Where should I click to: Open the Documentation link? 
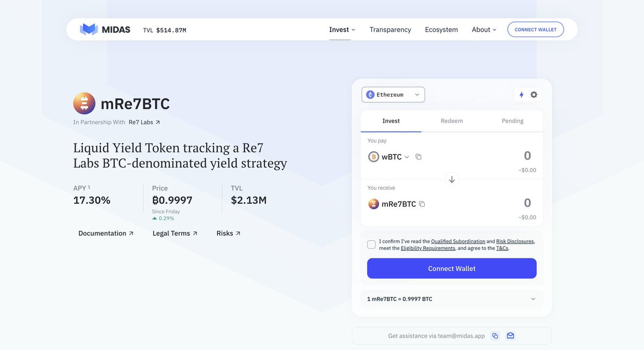tap(106, 233)
